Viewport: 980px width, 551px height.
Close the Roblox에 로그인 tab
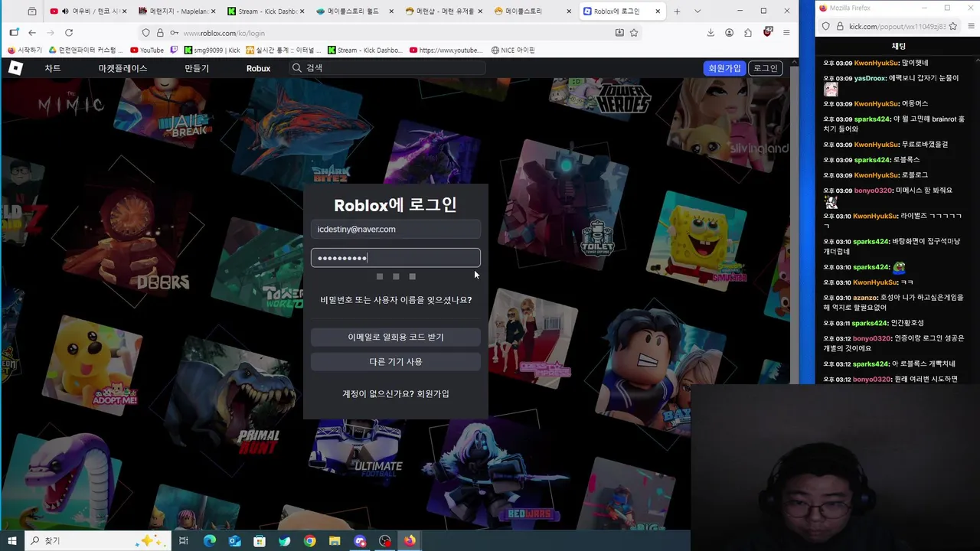pos(657,11)
